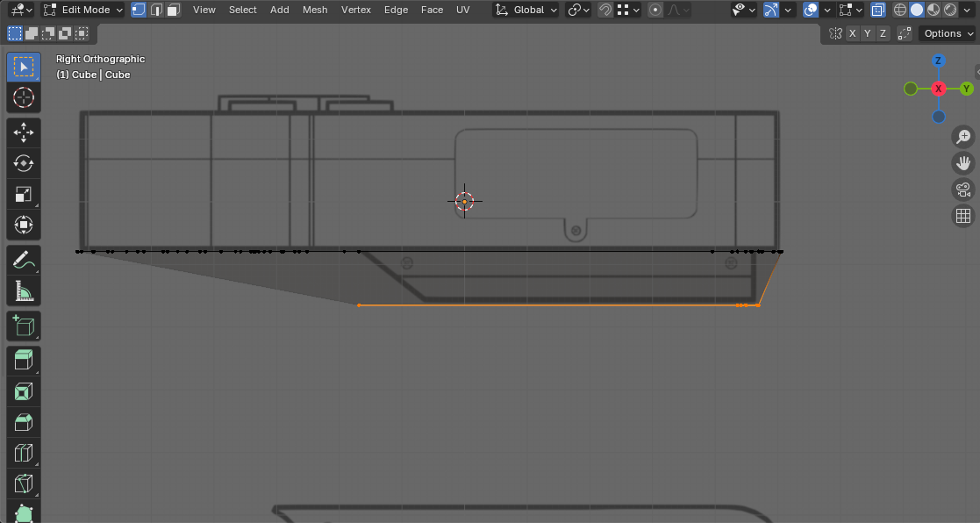The width and height of the screenshot is (980, 523).
Task: Open the pivot point dropdown
Action: pos(577,10)
